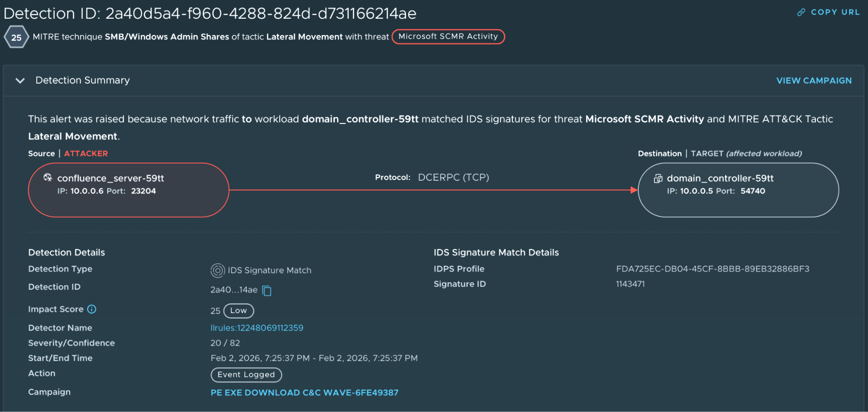
Task: Click the IDPS Profile ID value
Action: (x=712, y=269)
